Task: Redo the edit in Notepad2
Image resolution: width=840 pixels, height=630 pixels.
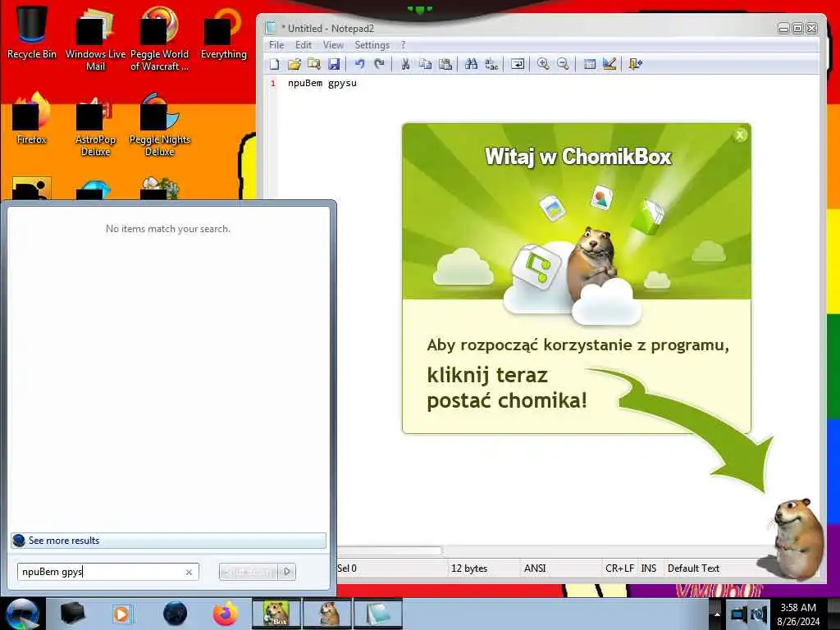Action: 379,64
